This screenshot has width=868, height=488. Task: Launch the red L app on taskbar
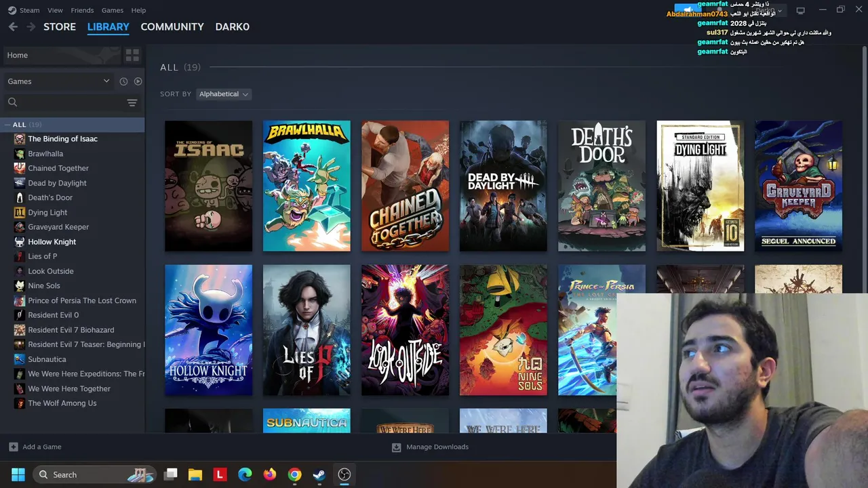220,474
